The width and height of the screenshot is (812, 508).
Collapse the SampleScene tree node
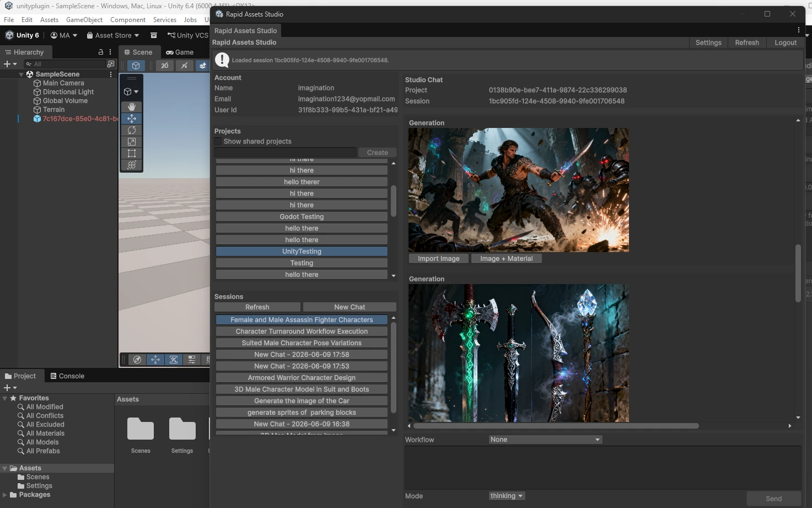(x=21, y=74)
